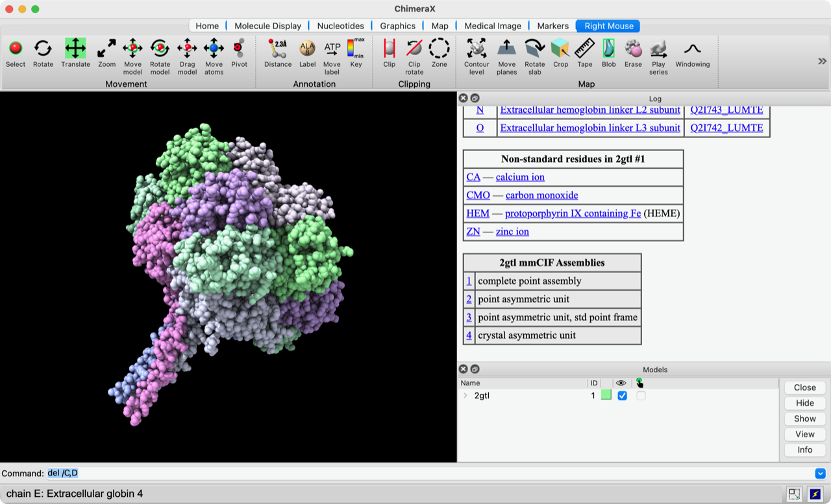Expand the toolbar overflow chevron
This screenshot has width=831, height=504.
tap(821, 61)
